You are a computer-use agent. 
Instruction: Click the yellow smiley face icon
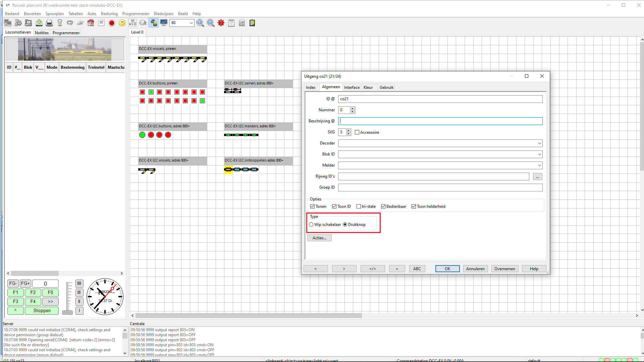click(x=122, y=23)
